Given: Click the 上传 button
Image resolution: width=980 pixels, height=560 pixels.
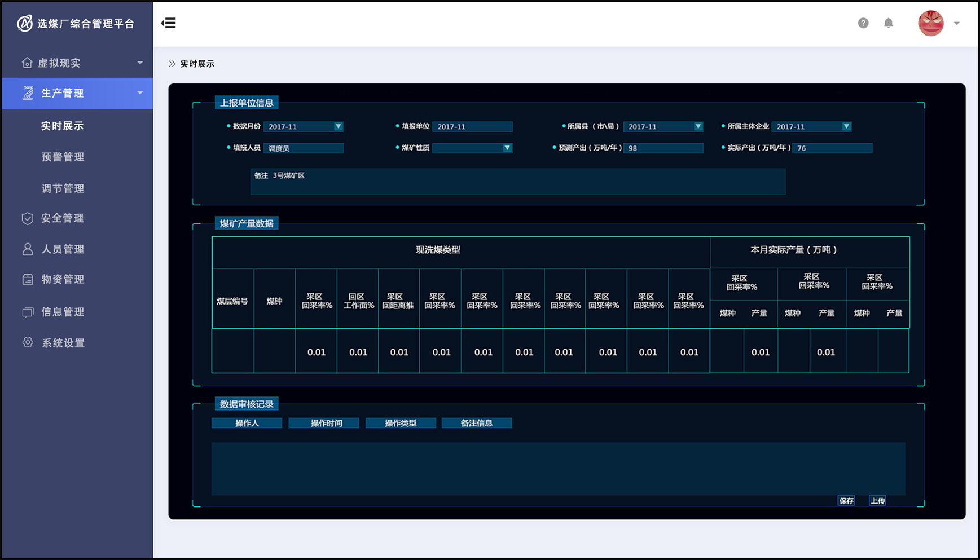Looking at the screenshot, I should 877,501.
